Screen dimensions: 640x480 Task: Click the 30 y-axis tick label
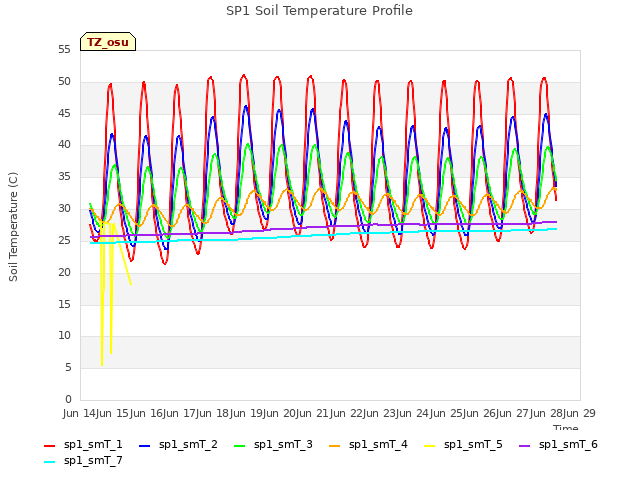click(64, 209)
